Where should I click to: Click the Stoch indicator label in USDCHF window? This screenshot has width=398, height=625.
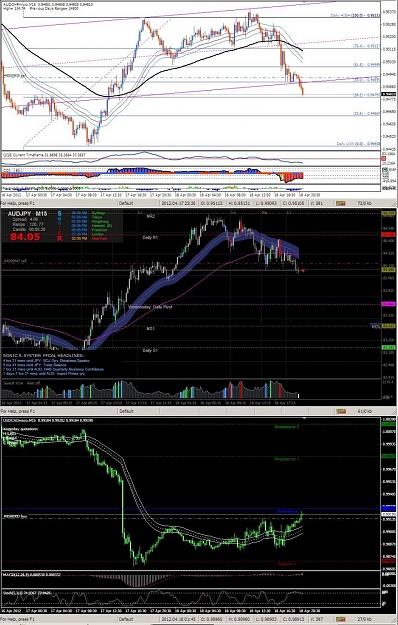(27, 593)
